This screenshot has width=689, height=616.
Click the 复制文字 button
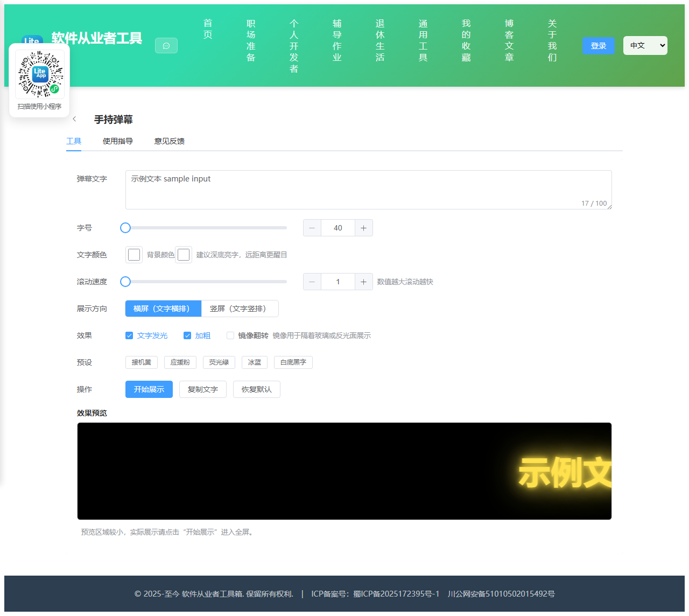[x=203, y=389]
